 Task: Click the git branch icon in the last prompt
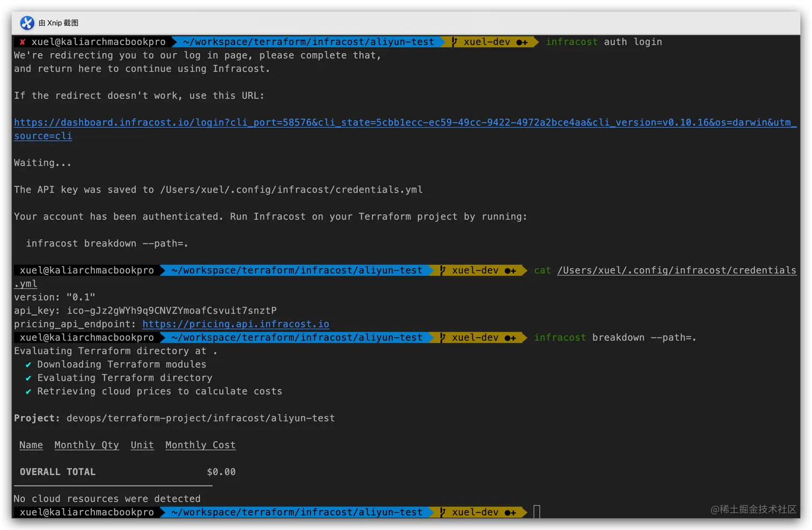(443, 512)
